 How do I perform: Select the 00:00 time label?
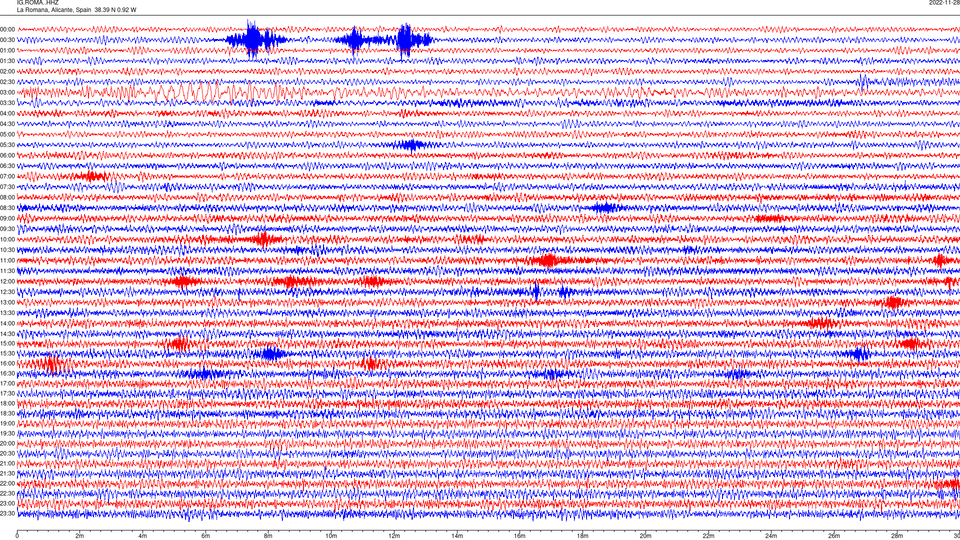coord(7,29)
